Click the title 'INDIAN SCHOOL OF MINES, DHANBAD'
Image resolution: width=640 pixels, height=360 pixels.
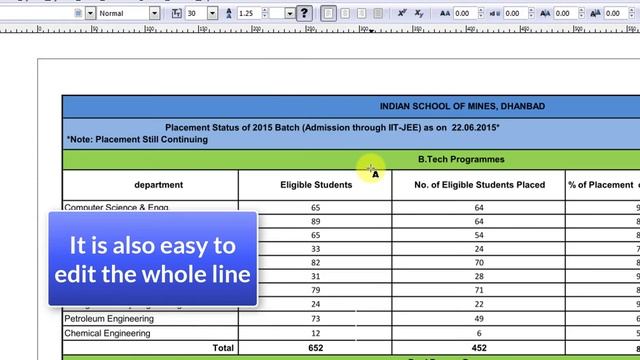[462, 107]
